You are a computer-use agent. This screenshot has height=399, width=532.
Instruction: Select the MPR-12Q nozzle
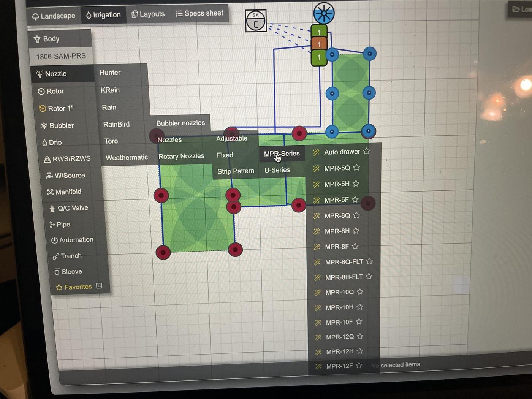click(340, 337)
